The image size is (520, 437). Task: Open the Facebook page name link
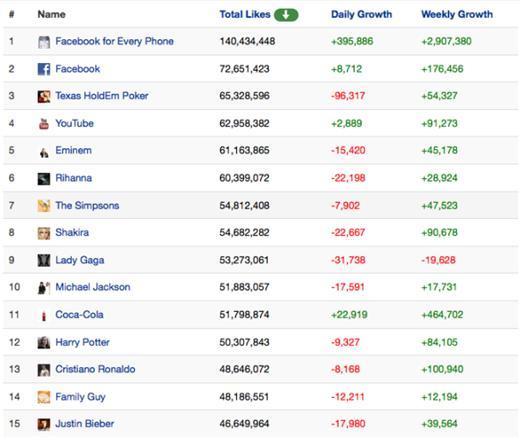click(x=78, y=69)
